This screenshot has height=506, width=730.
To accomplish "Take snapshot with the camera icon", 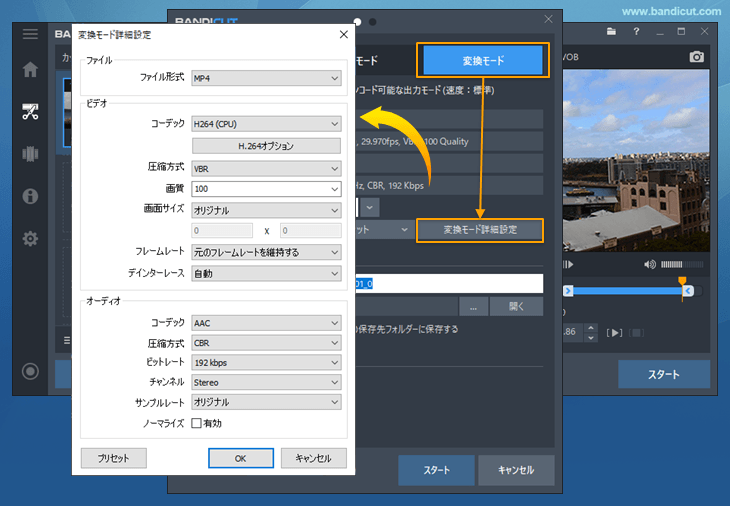I will pyautogui.click(x=696, y=57).
